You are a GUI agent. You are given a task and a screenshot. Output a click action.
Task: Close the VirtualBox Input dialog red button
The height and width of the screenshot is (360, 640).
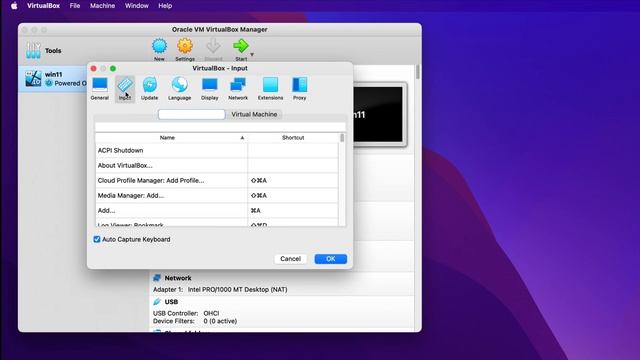(93, 68)
